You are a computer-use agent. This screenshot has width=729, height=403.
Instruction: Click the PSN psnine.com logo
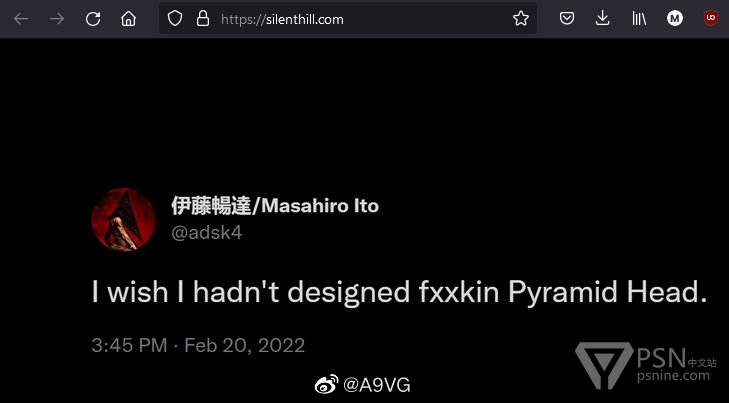[646, 365]
